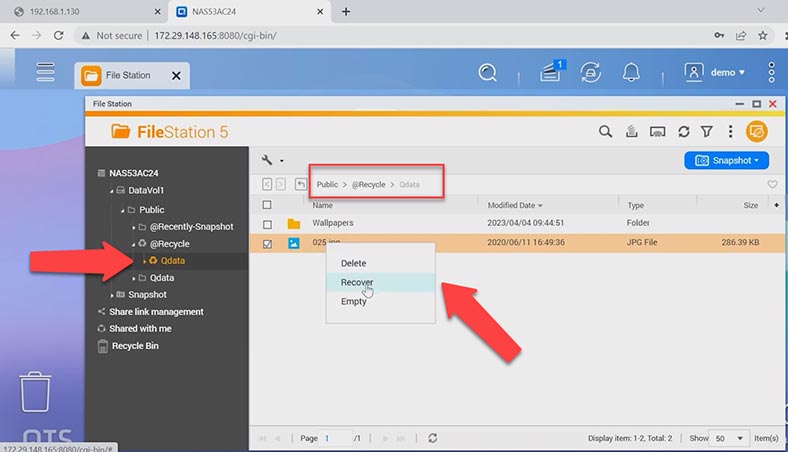
Task: Open remote mount icon in FileStation toolbar
Action: (x=657, y=132)
